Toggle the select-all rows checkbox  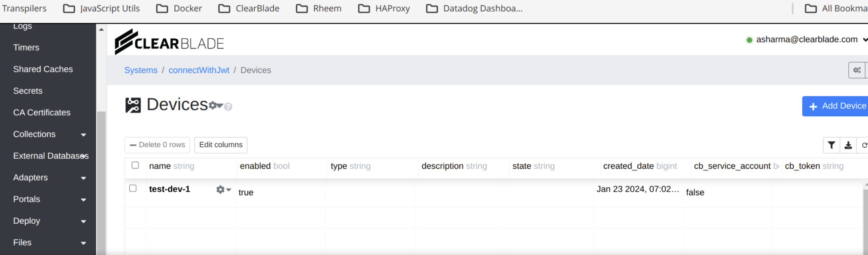click(135, 165)
